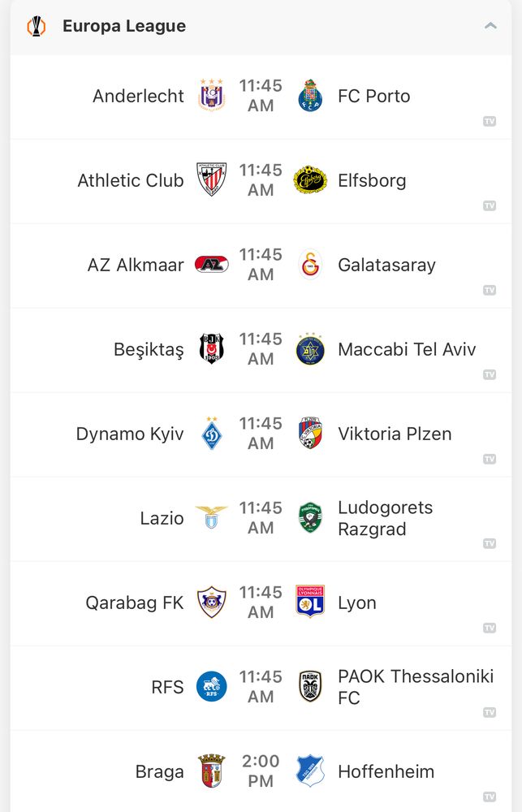Click the Europa League trophy icon
Image resolution: width=522 pixels, height=812 pixels.
(36, 25)
